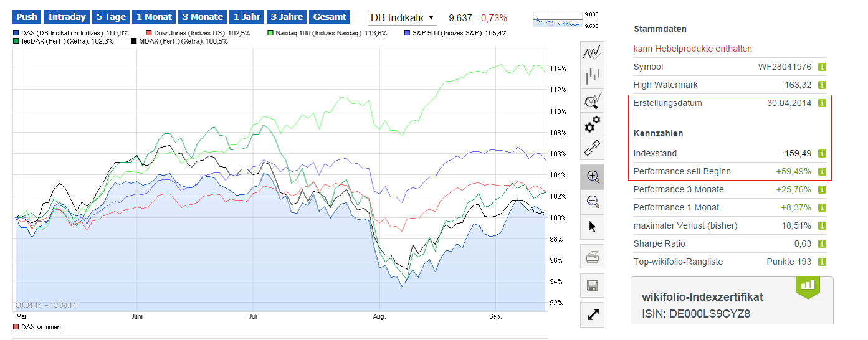This screenshot has height=340, width=868.
Task: Activate the zoom in magnifier
Action: (x=593, y=177)
